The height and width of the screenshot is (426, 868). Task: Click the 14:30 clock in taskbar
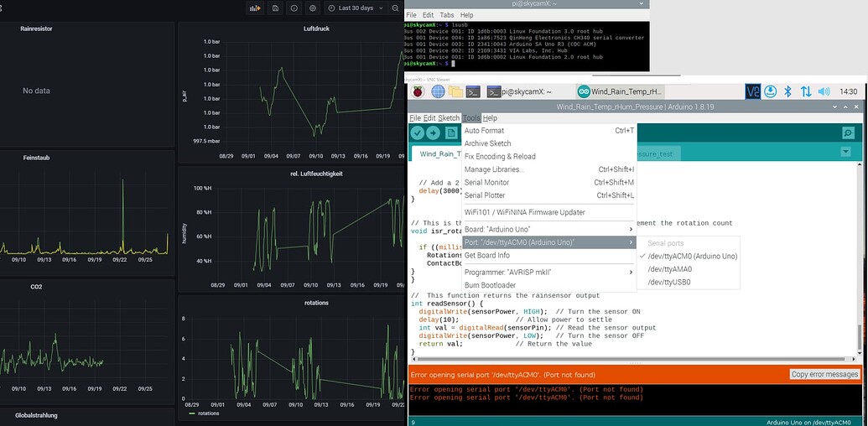[x=848, y=92]
